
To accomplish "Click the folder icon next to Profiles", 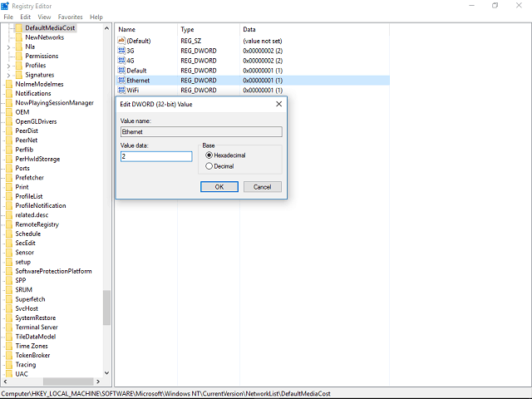I will pos(19,66).
